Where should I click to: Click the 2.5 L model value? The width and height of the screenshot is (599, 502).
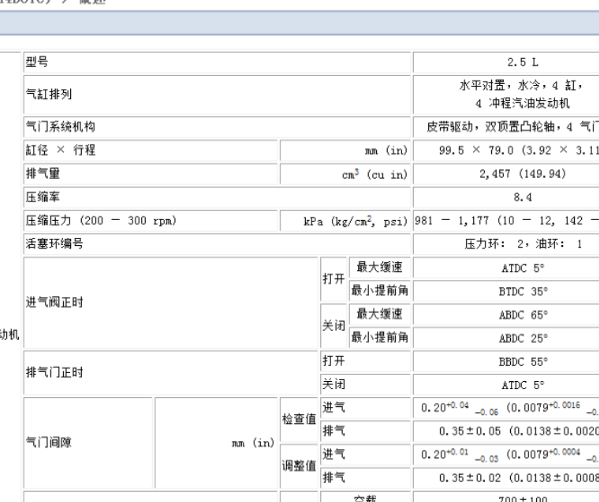[x=523, y=62]
